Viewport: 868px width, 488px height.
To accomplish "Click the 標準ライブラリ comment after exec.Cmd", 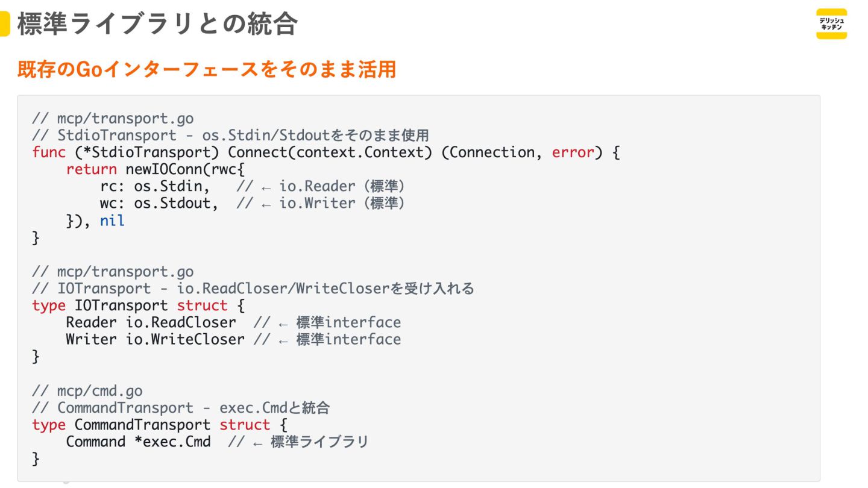I will pos(319,442).
